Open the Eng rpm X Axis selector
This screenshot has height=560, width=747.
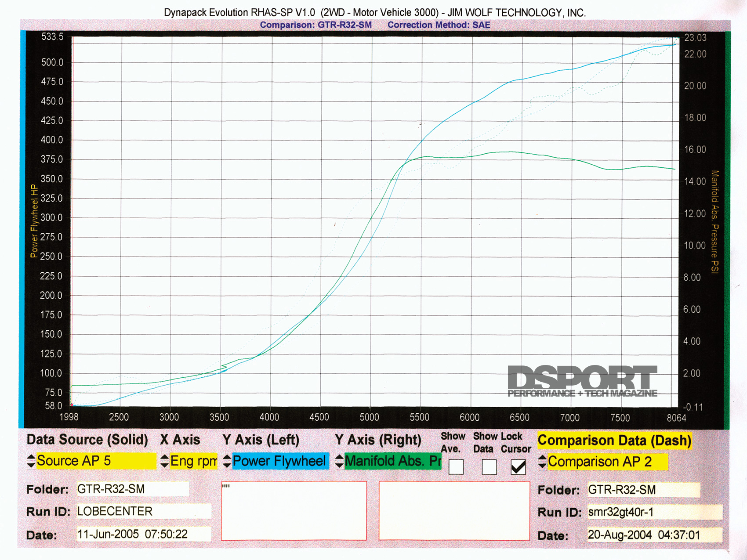(194, 461)
